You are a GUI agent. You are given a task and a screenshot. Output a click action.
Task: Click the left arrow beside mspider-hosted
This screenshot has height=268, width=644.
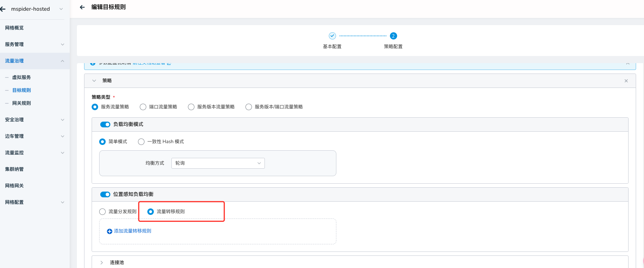coord(3,9)
